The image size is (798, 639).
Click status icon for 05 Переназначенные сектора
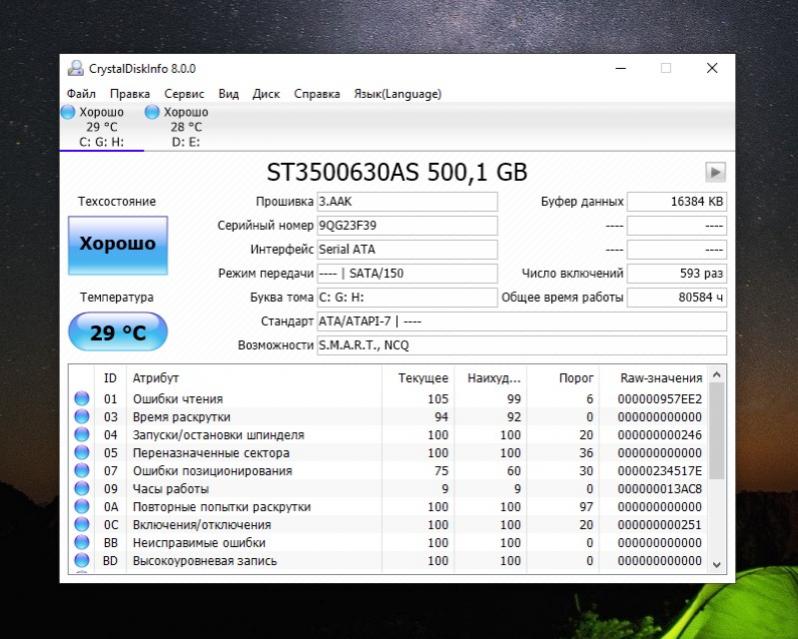point(82,452)
